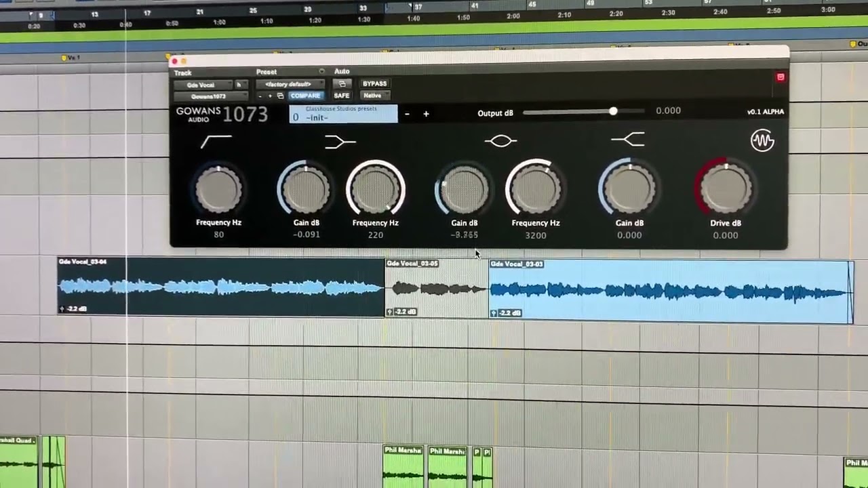Click the copy settings icon beside COMPARE
This screenshot has width=868, height=488.
(x=280, y=96)
